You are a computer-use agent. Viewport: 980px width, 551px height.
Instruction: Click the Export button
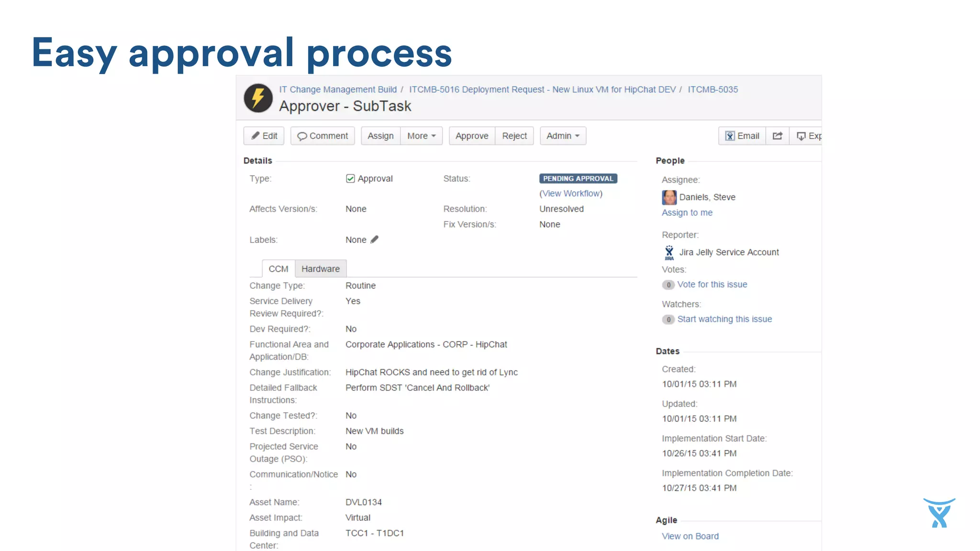click(x=806, y=136)
